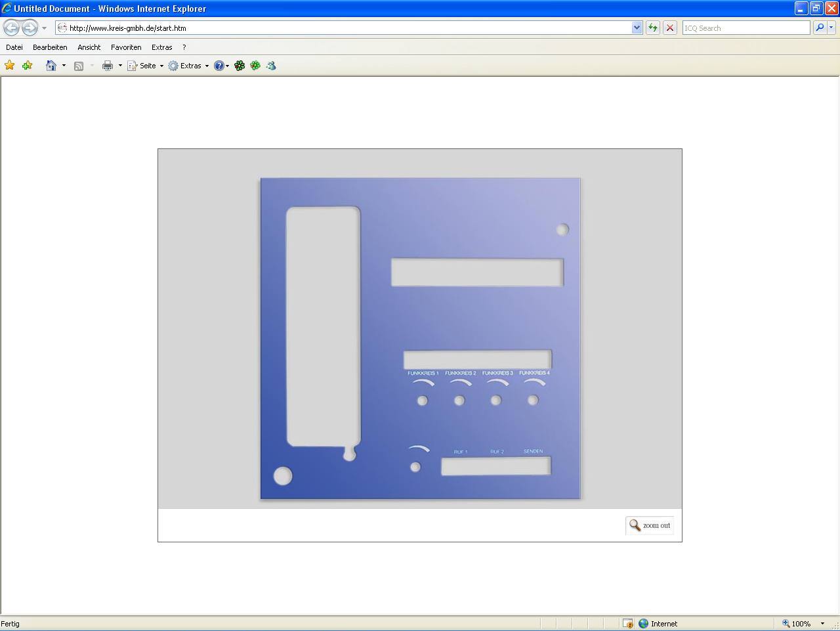
Task: Open the address bar URL dropdown
Action: [x=637, y=28]
